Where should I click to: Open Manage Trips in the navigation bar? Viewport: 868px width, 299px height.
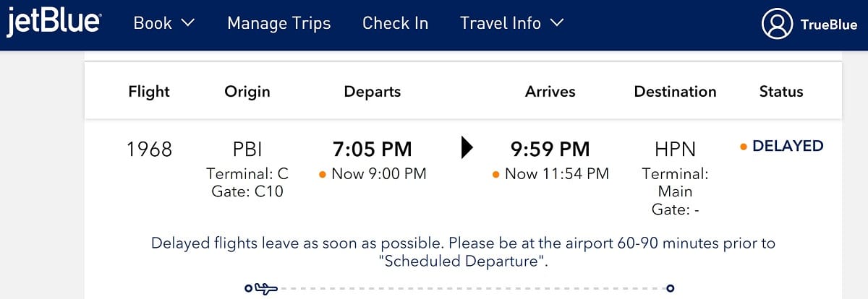[x=279, y=24]
